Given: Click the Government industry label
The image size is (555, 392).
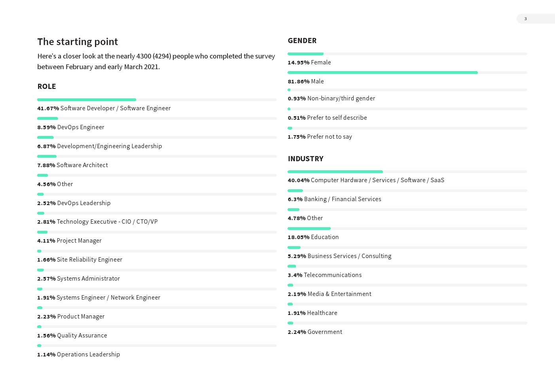Looking at the screenshot, I should tap(325, 332).
